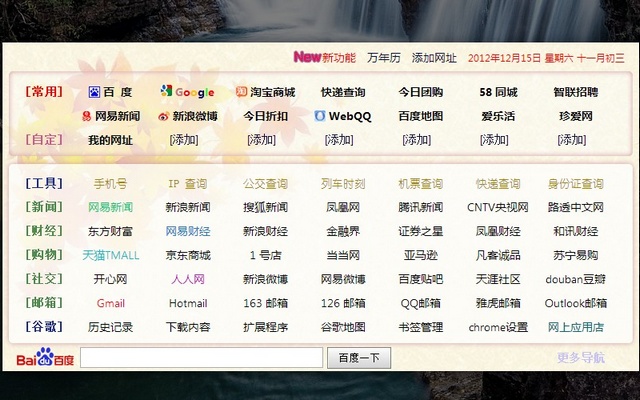
Task: Open the 人人网 link
Action: coord(188,279)
